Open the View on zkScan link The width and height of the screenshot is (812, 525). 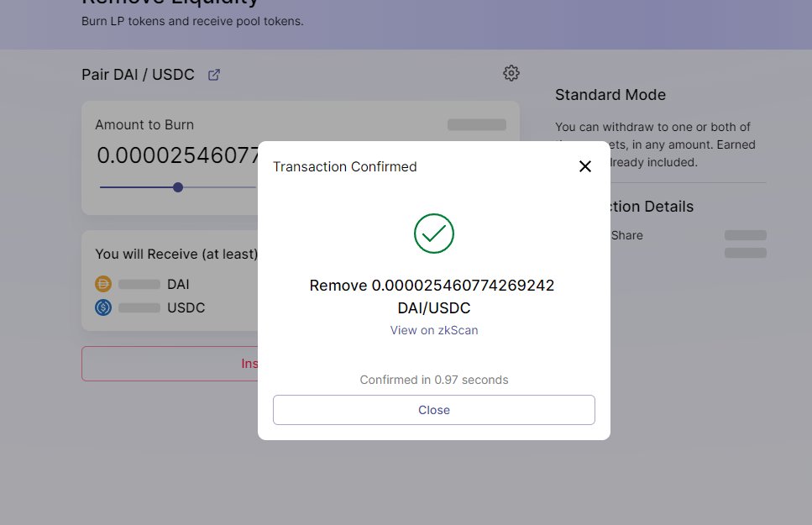click(434, 330)
